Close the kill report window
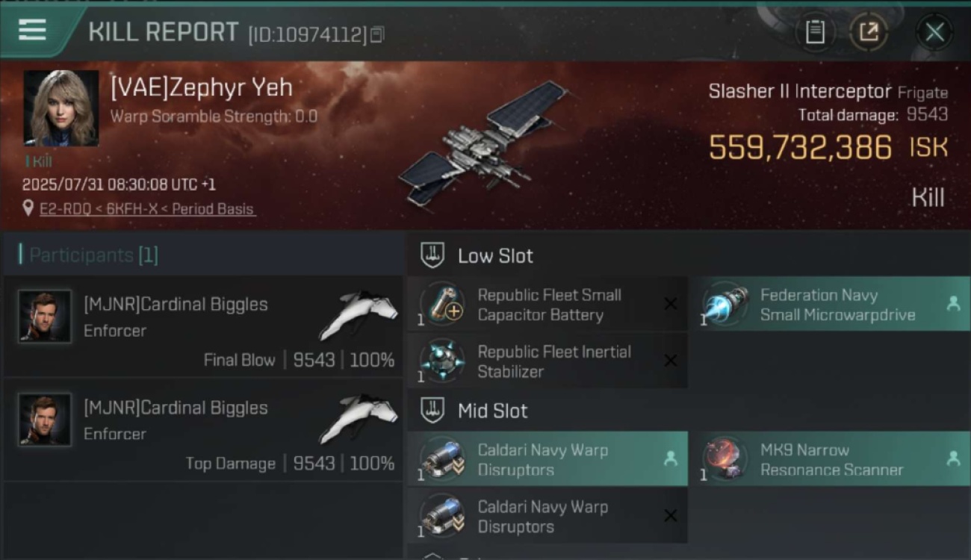971x560 pixels. tap(934, 32)
